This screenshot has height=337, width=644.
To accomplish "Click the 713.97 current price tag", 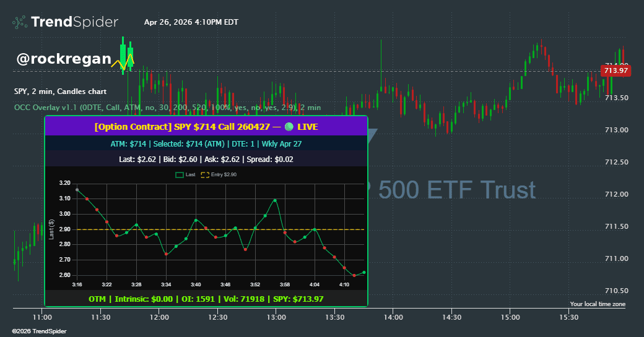I will pyautogui.click(x=616, y=70).
